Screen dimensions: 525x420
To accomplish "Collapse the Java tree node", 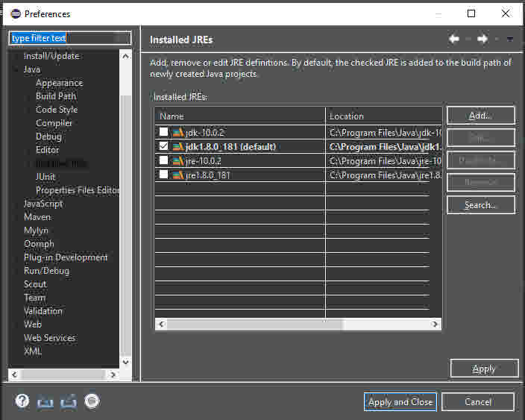I will 16,69.
